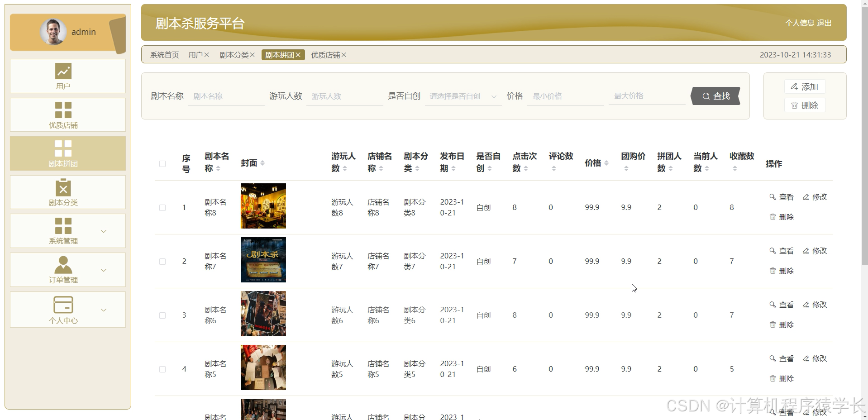Check the row 4 checkbox

(x=162, y=369)
